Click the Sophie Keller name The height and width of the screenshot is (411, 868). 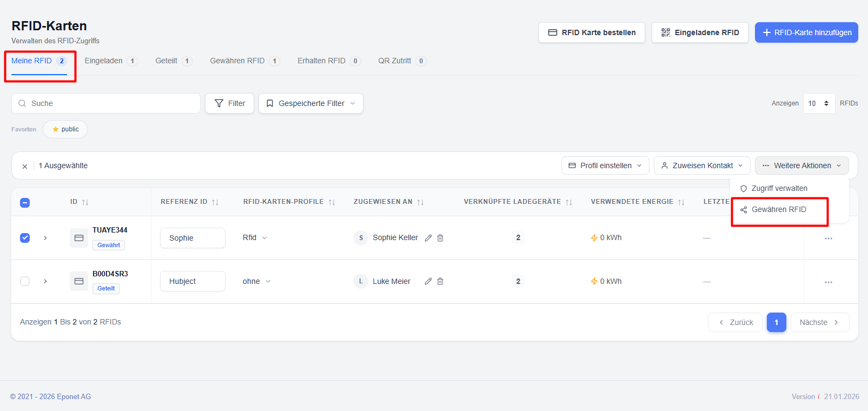(395, 238)
